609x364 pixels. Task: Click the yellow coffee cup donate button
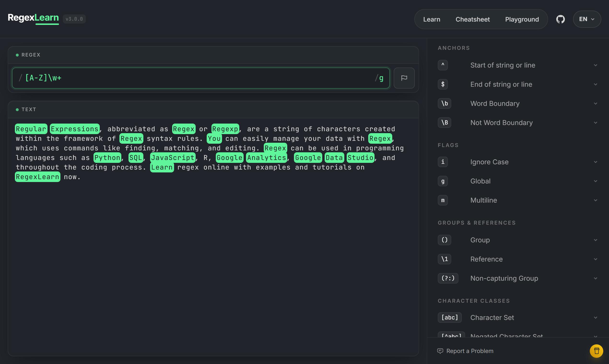(x=596, y=351)
